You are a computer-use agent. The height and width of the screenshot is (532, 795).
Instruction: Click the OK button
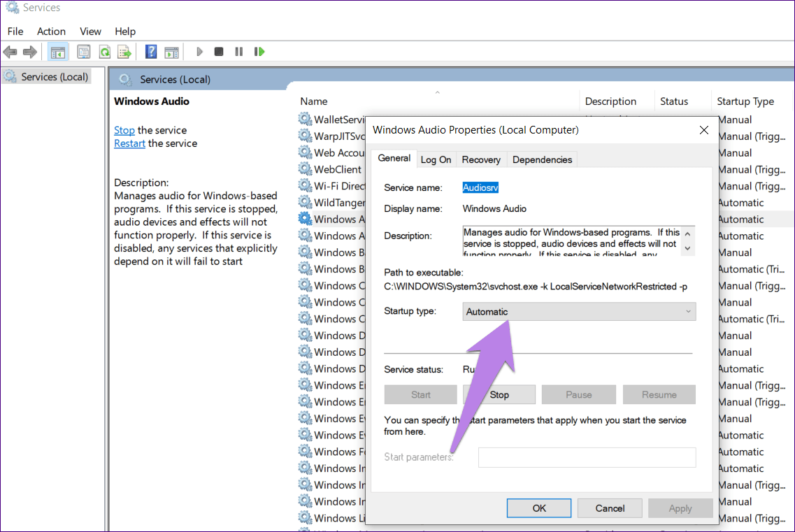tap(539, 508)
